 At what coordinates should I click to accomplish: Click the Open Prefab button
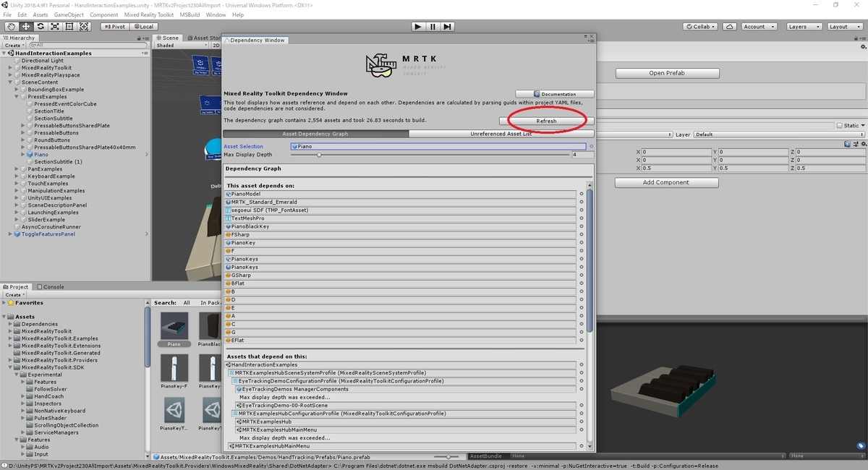click(667, 73)
